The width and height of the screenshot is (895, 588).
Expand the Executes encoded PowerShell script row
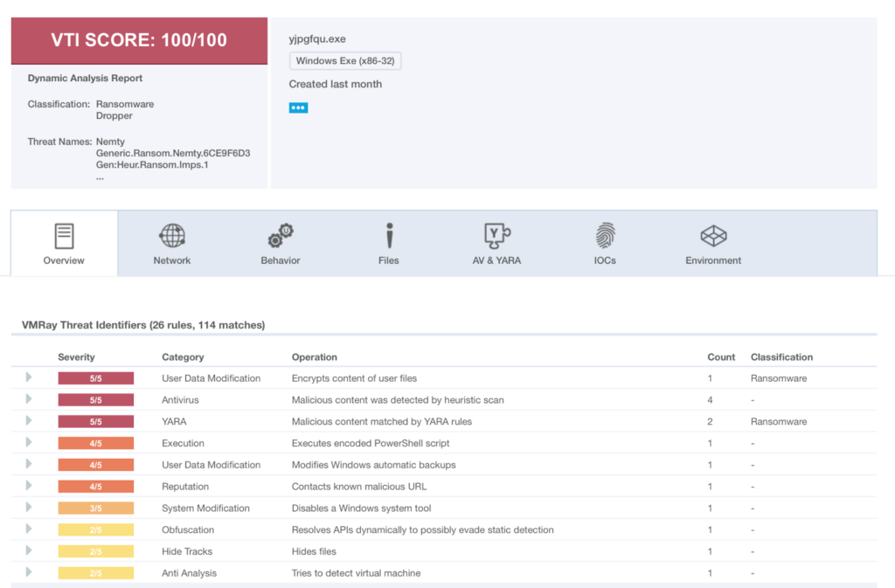28,443
